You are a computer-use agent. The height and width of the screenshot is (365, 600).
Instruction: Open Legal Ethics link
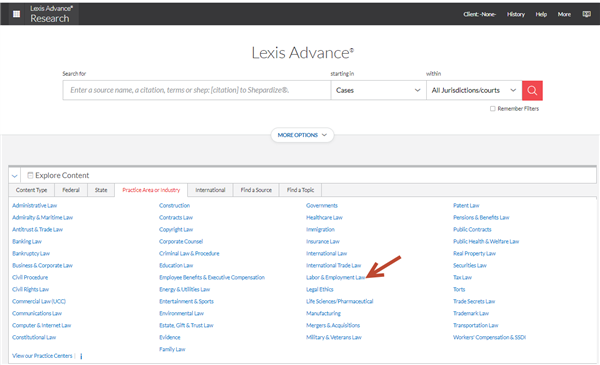(x=320, y=289)
